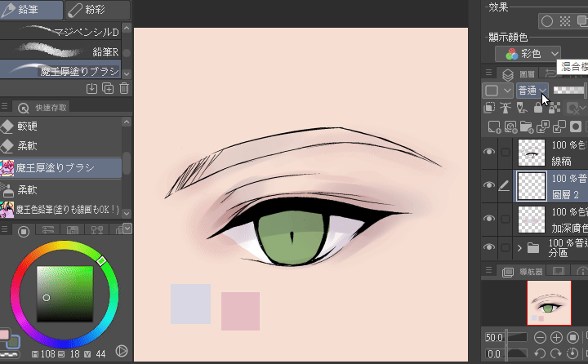This screenshot has height=364, width=588.
Task: Adjust the layer opacity slider
Action: click(x=568, y=91)
